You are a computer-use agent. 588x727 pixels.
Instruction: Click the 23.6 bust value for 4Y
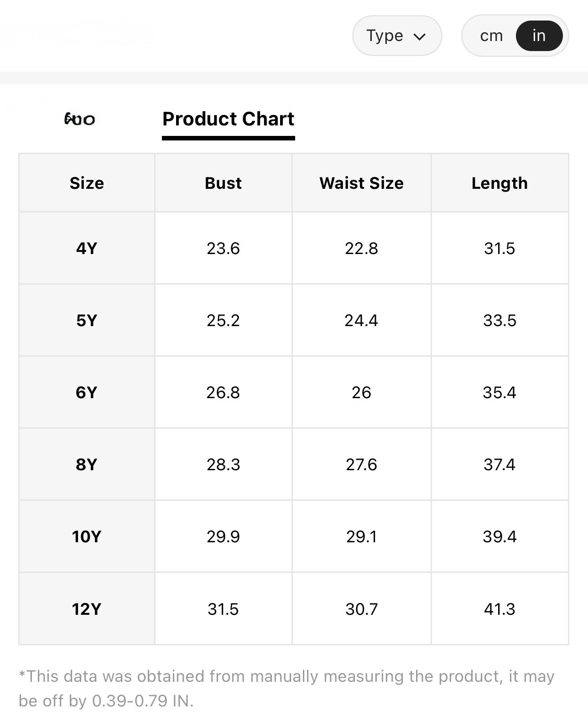point(223,248)
